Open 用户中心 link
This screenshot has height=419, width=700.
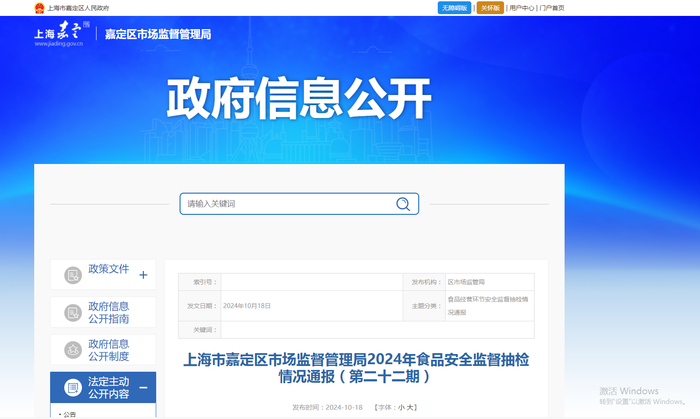pos(521,8)
